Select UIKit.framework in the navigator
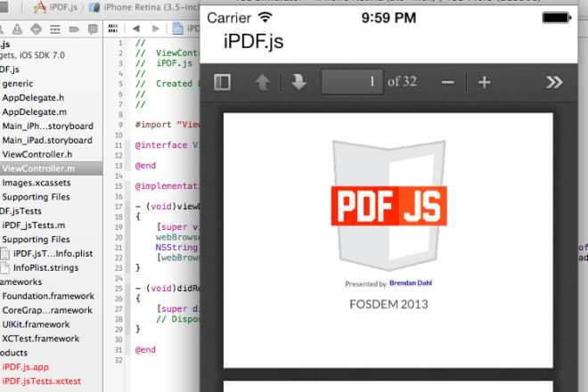 [x=36, y=324]
